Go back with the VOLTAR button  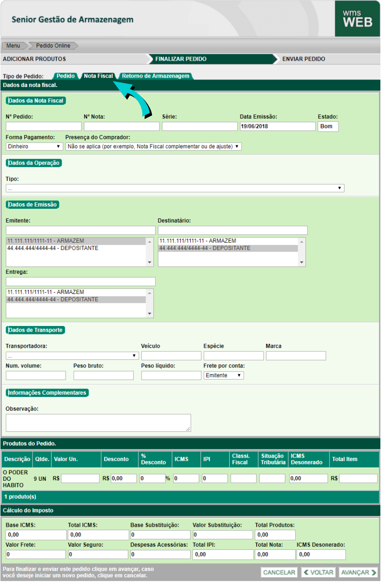tap(318, 572)
